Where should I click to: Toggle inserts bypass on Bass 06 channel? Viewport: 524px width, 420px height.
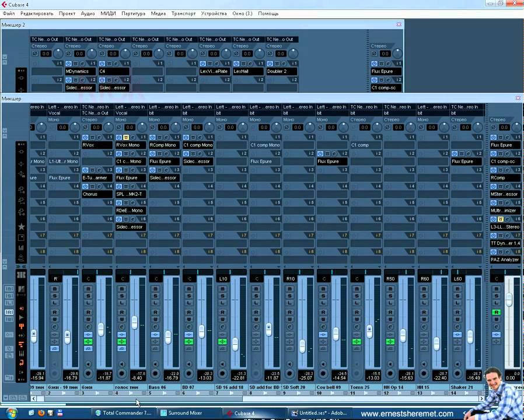click(x=155, y=334)
